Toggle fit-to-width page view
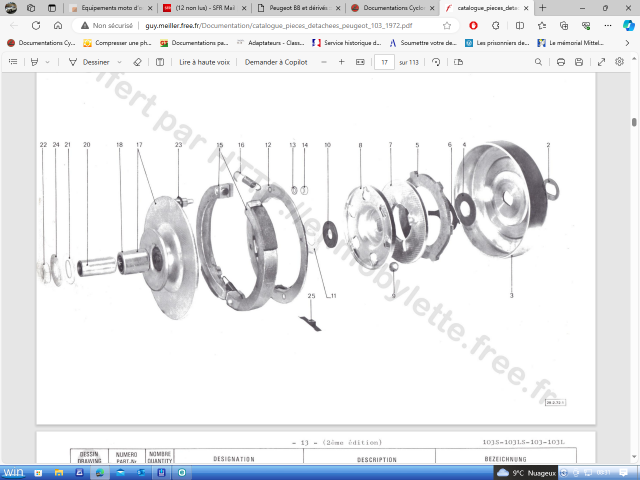 coord(360,62)
